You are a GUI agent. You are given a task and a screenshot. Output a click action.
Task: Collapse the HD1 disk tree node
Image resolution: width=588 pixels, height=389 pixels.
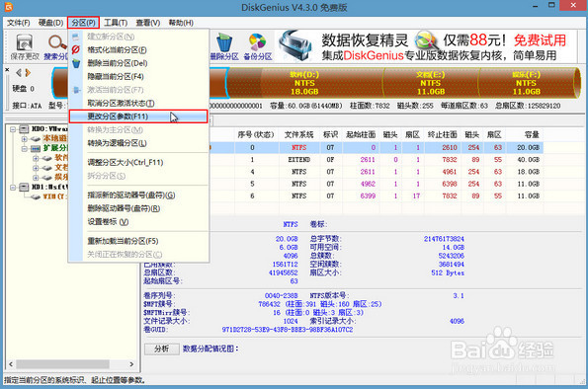(x=13, y=187)
